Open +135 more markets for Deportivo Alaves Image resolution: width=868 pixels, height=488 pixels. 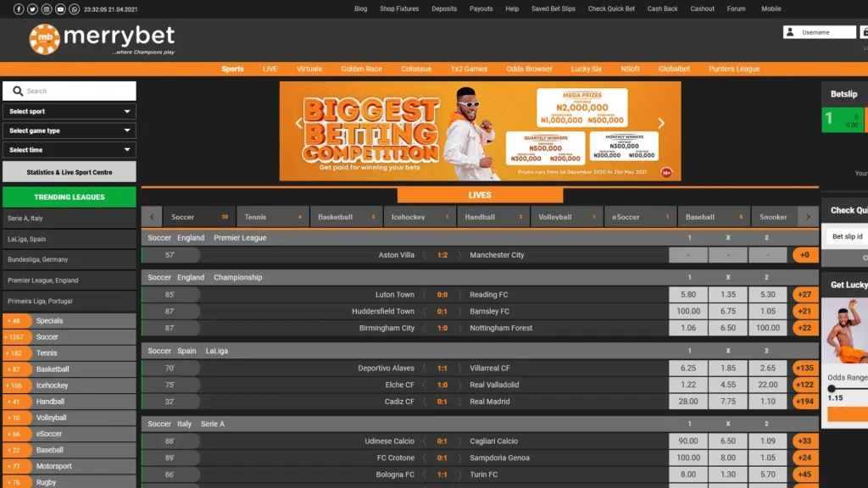(805, 368)
